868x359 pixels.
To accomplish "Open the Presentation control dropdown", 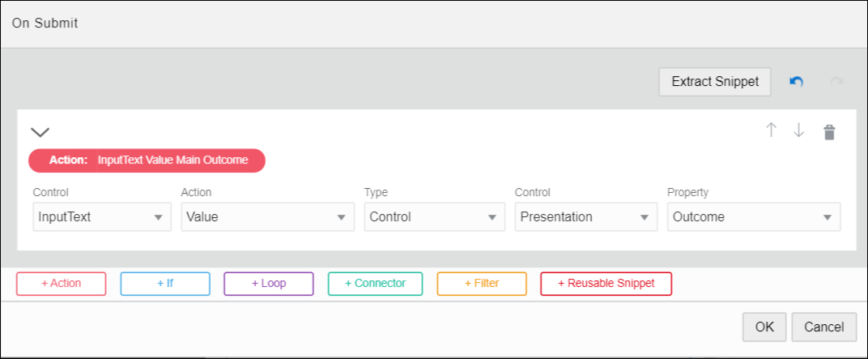I will point(585,217).
